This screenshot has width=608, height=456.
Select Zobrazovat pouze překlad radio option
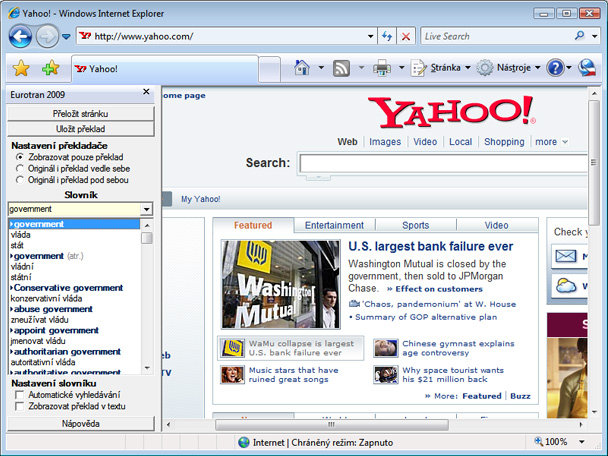[x=19, y=157]
